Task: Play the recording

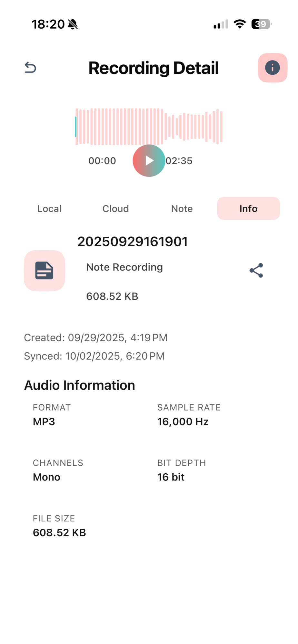Action: pyautogui.click(x=149, y=160)
